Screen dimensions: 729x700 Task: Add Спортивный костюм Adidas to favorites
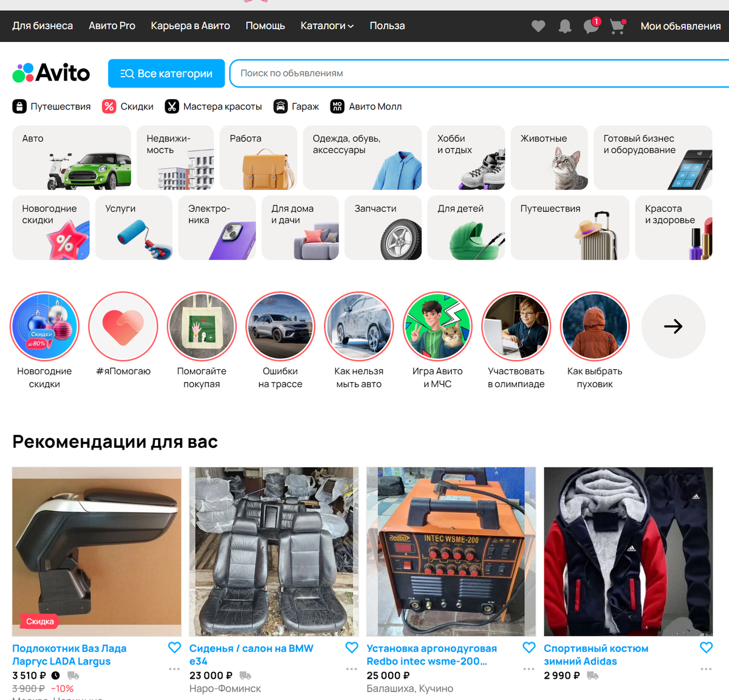[x=706, y=648]
